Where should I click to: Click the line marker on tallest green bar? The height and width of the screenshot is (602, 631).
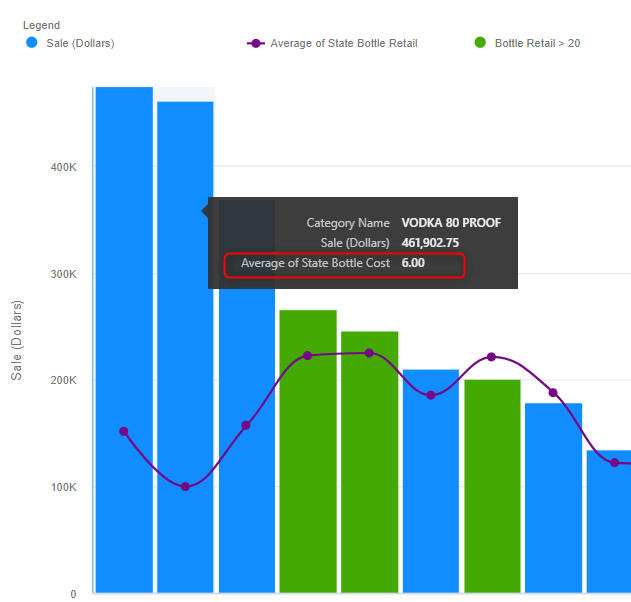307,356
